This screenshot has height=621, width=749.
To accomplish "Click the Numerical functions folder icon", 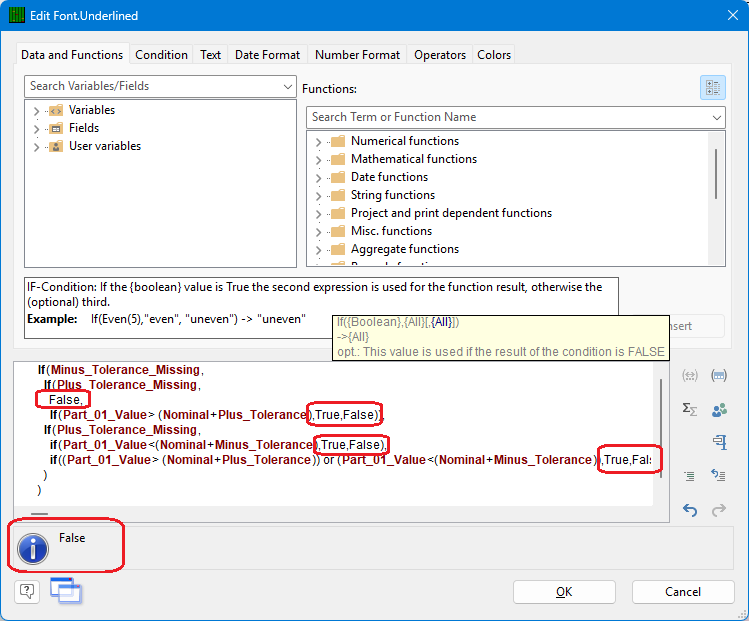I will [338, 141].
